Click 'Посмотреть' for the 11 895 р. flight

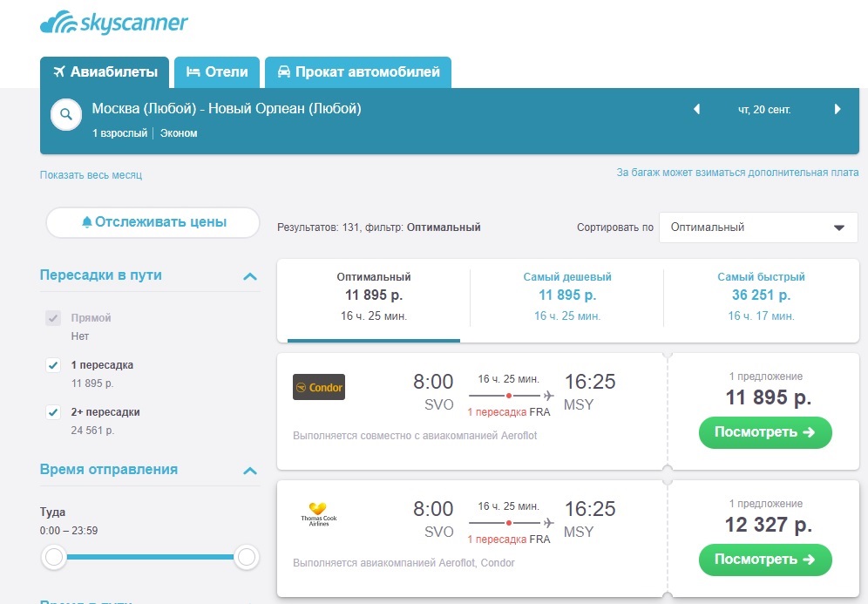pyautogui.click(x=765, y=432)
